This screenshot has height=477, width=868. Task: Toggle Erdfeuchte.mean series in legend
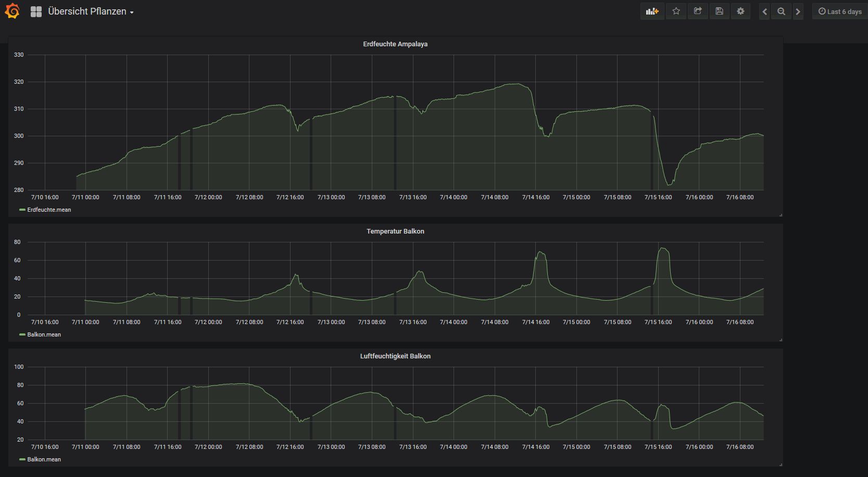[x=49, y=210]
